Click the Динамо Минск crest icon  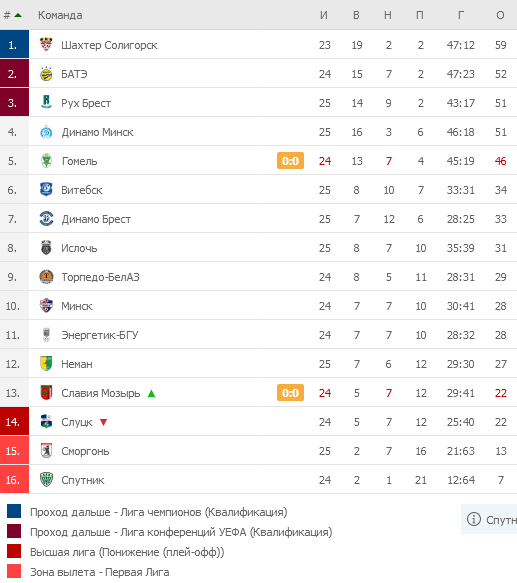tap(46, 132)
